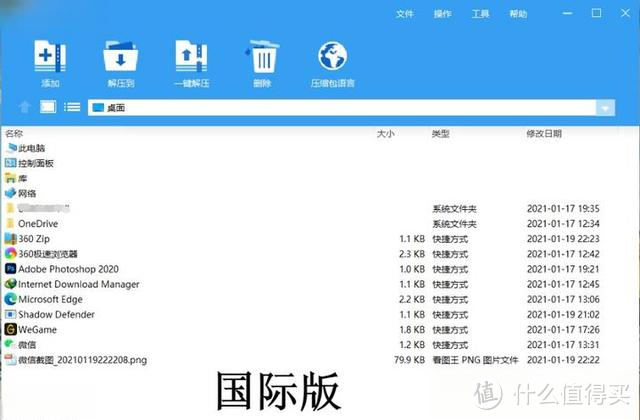The image size is (640, 420).
Task: Open the 压缩包语言 globe icon
Action: pos(332,56)
